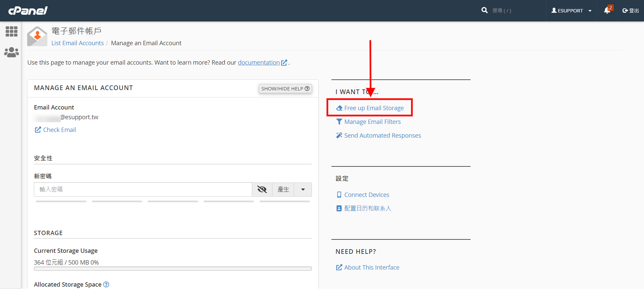Screen dimensions: 644x289
Task: Toggle password visibility eye icon
Action: (262, 190)
